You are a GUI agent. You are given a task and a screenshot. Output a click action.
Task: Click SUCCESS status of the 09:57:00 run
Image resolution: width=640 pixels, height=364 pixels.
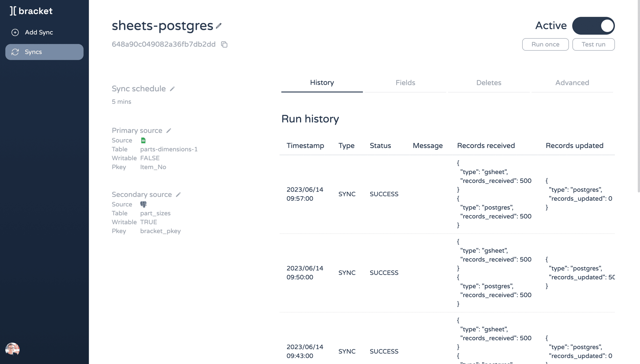pyautogui.click(x=384, y=194)
